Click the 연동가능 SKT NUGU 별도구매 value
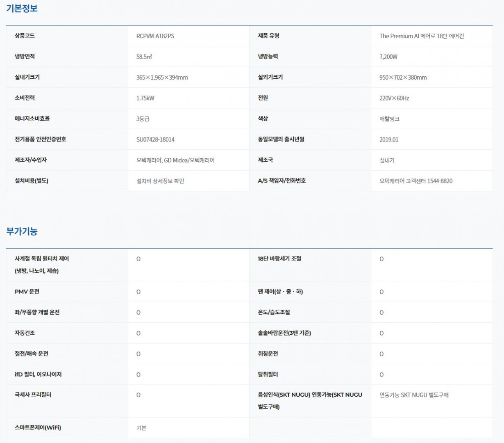The height and width of the screenshot is (443, 504). (414, 395)
